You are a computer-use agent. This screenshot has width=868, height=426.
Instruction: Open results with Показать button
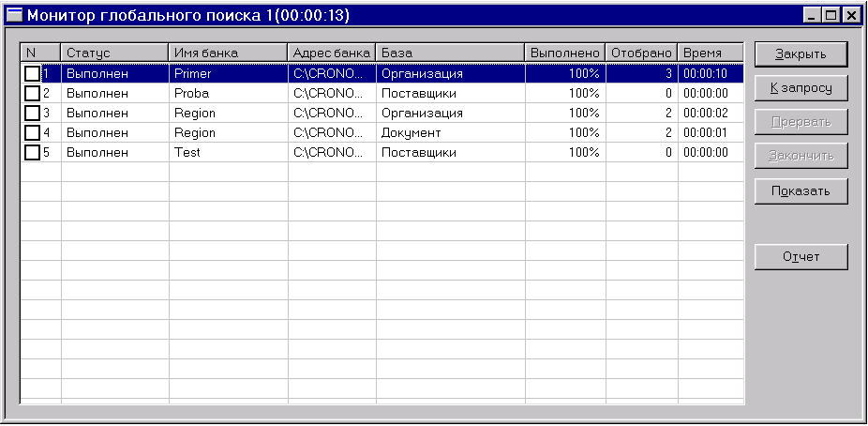tap(801, 191)
